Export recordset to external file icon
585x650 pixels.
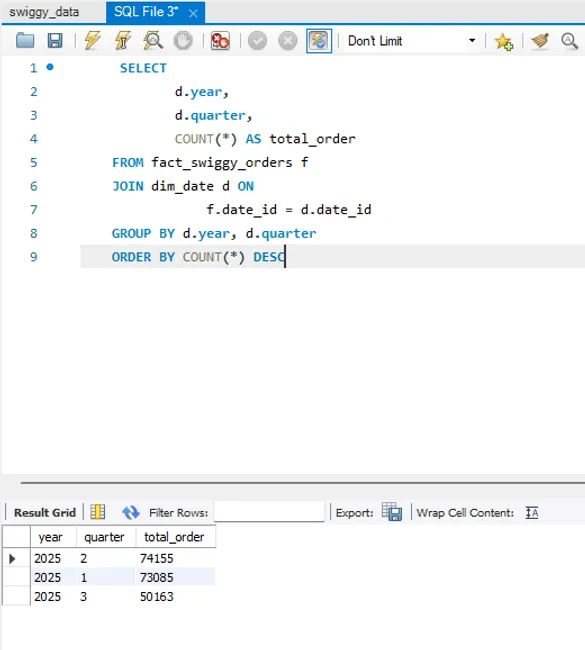coord(392,512)
